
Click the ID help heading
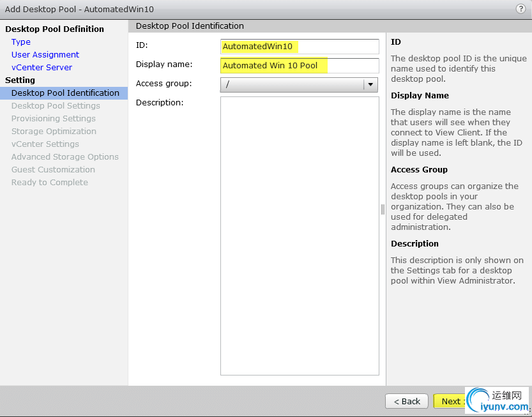pyautogui.click(x=395, y=42)
